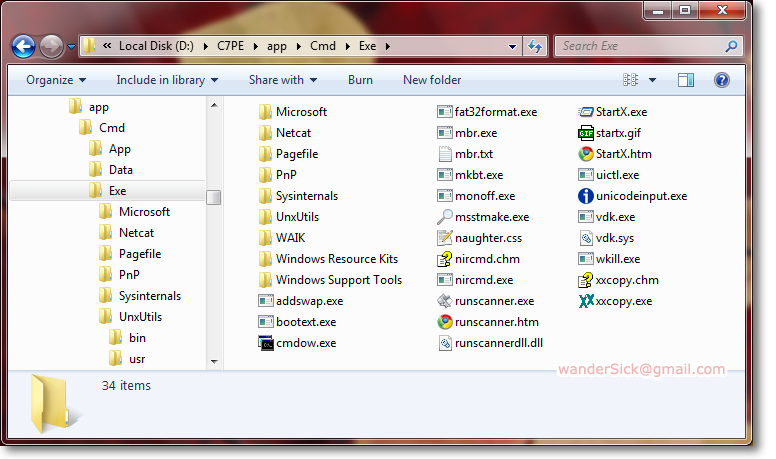
Task: Open the Organize menu
Action: point(56,80)
